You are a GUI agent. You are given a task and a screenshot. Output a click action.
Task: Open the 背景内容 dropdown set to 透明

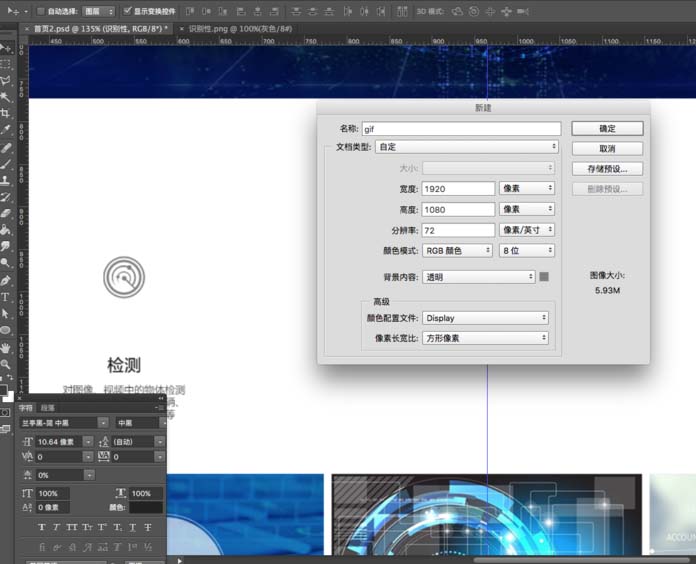tap(478, 277)
